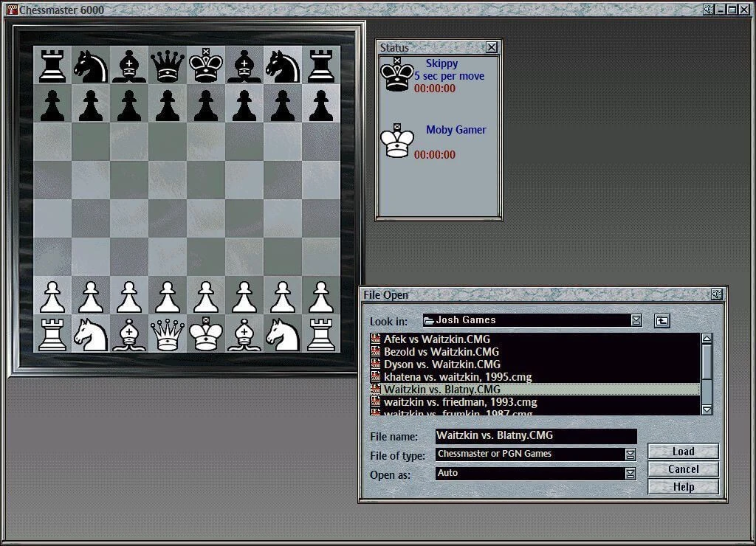
Task: Click the File name input field
Action: [536, 435]
